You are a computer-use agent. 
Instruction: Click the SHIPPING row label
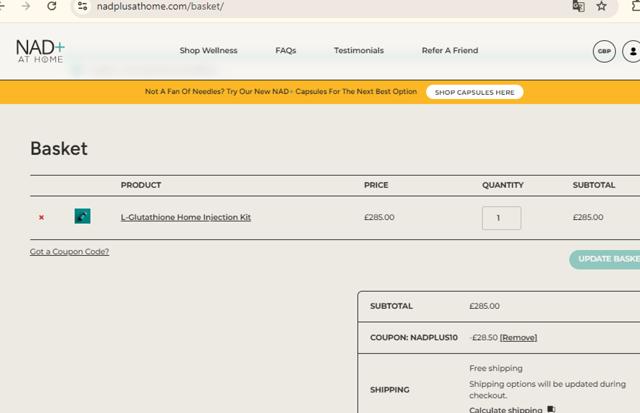pos(390,390)
